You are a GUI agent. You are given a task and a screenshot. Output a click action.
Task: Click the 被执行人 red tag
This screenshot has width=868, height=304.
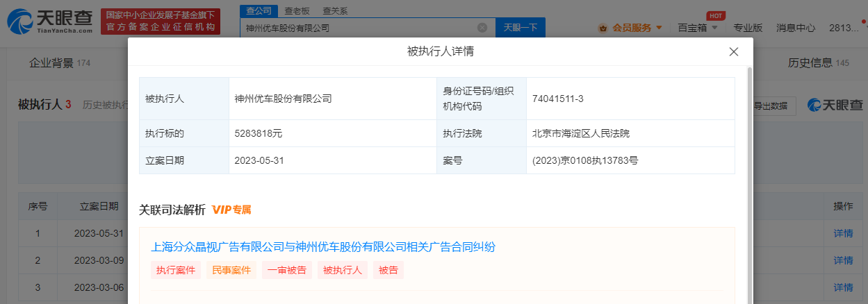343,271
